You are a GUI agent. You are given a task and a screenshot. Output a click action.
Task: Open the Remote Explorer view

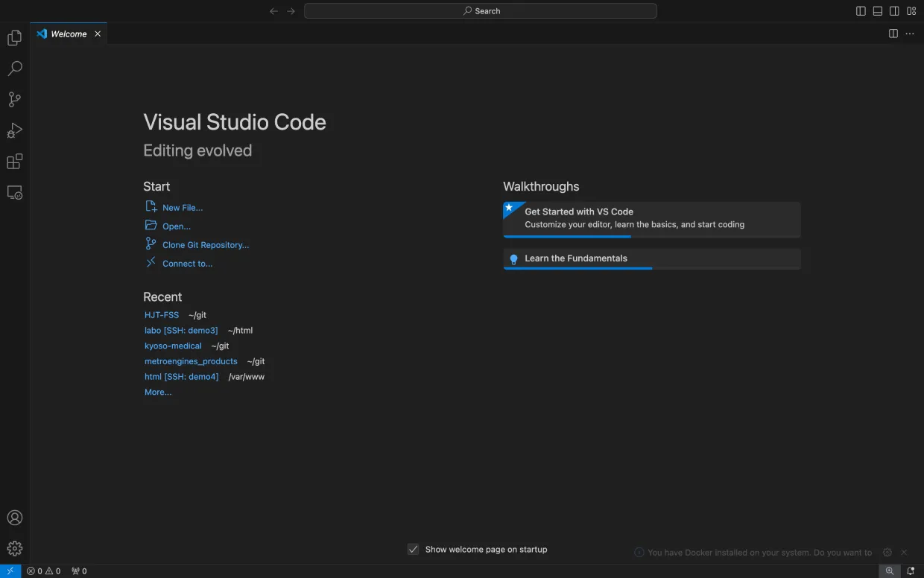15,192
